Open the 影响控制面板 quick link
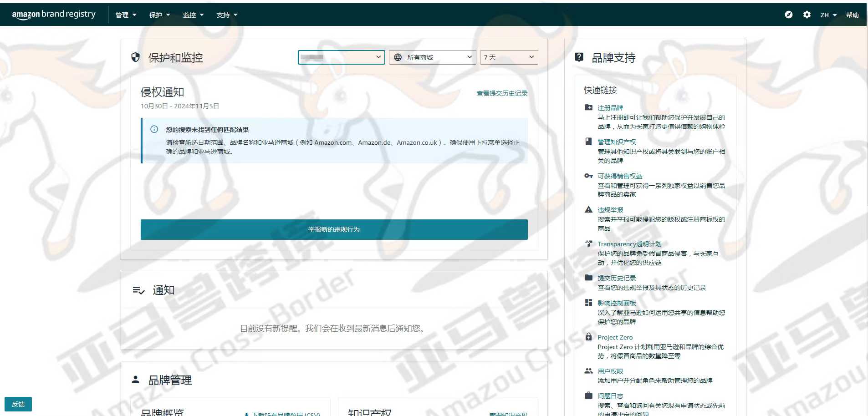Image resolution: width=868 pixels, height=416 pixels. click(617, 303)
